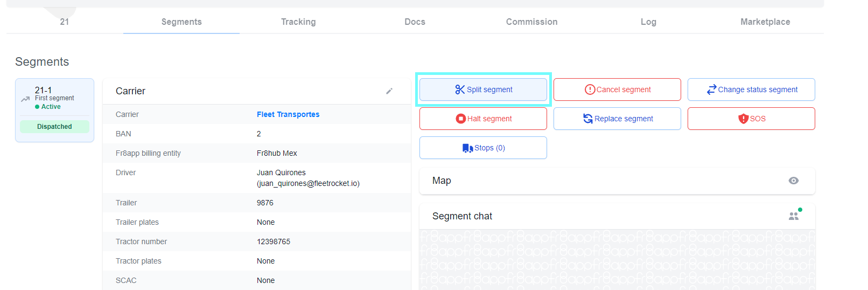Select driver name Juan Quirones
The height and width of the screenshot is (290, 868).
[281, 172]
